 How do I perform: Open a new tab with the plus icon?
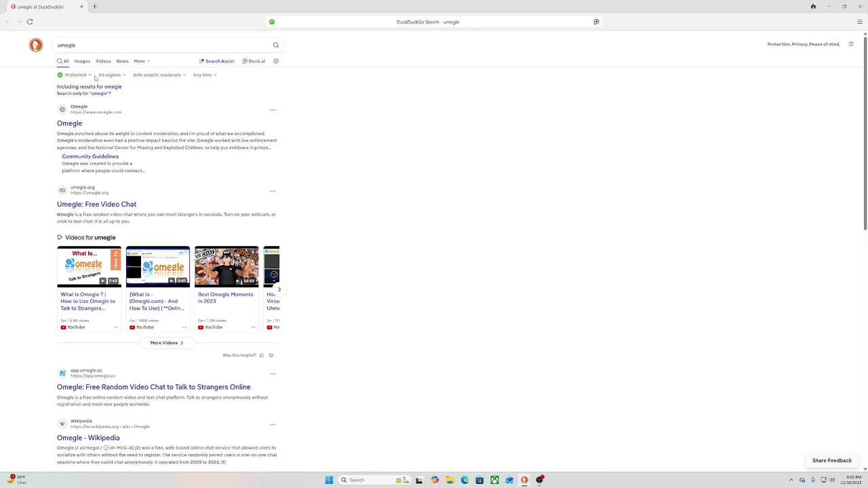[x=94, y=7]
